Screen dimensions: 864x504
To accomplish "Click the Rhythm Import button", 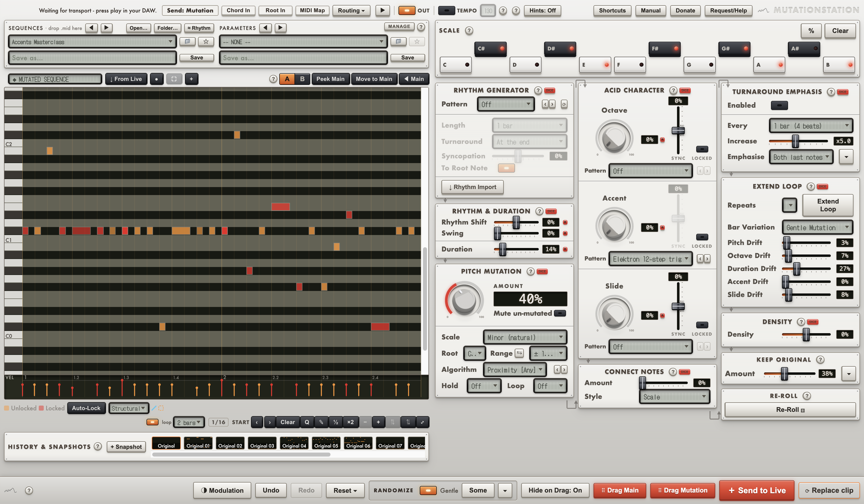I will pos(472,187).
